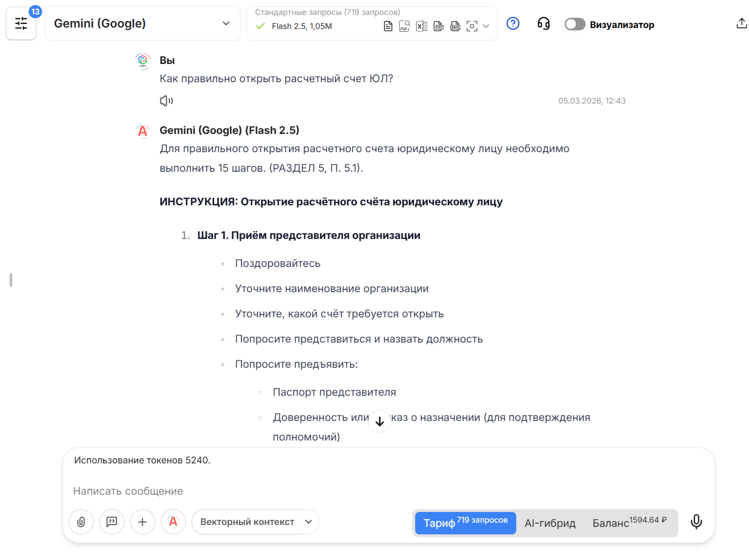
Task: Open chat settings with badge 13
Action: 21,23
